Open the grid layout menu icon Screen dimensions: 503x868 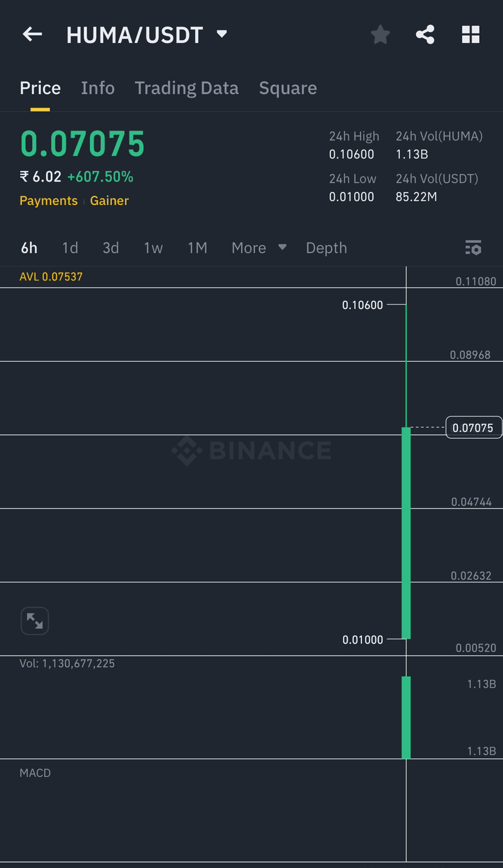pyautogui.click(x=471, y=35)
